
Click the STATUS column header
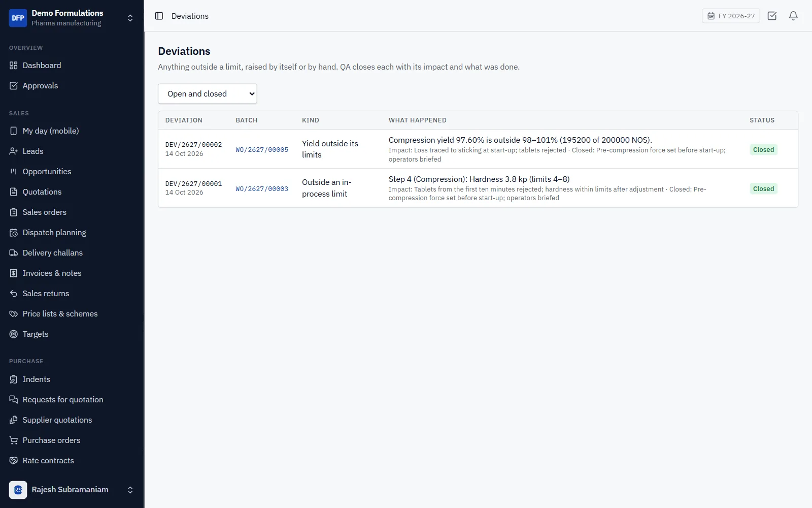point(762,120)
